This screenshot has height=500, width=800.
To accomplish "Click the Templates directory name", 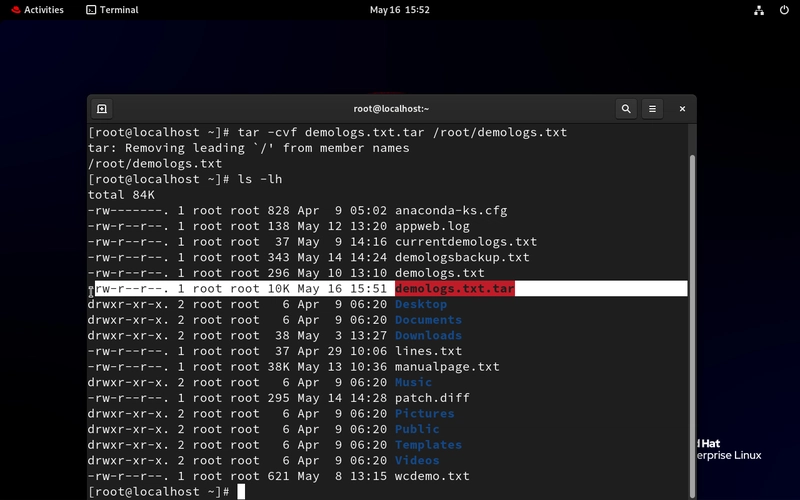I will pyautogui.click(x=429, y=445).
